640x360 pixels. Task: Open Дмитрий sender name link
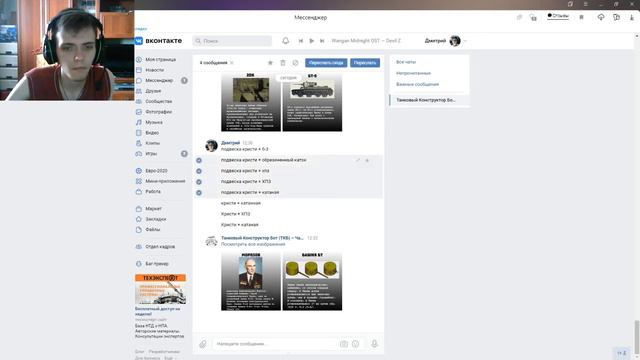[x=231, y=143]
